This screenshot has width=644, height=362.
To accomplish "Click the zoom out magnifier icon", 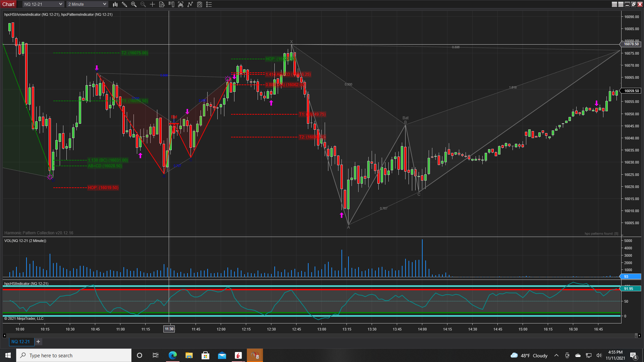I will click(143, 4).
